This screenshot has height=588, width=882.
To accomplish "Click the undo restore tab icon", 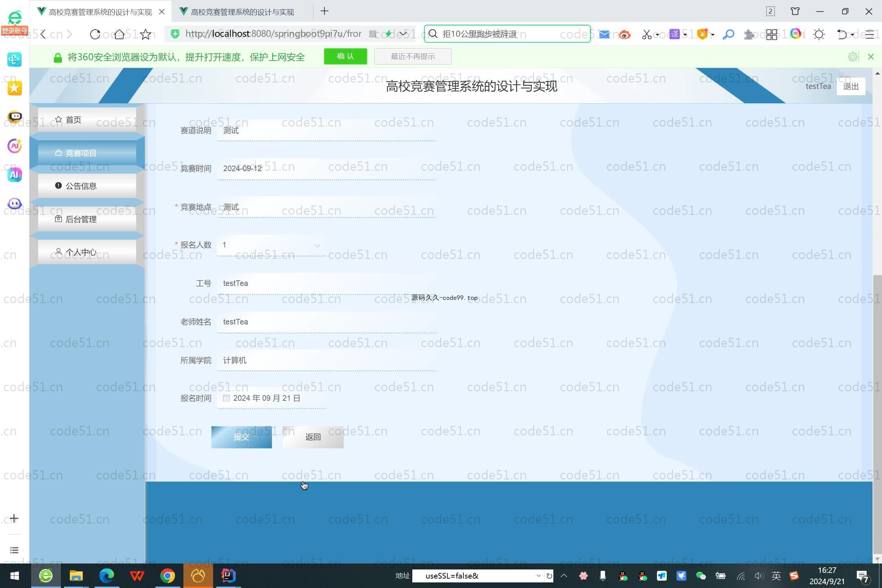I will (842, 35).
